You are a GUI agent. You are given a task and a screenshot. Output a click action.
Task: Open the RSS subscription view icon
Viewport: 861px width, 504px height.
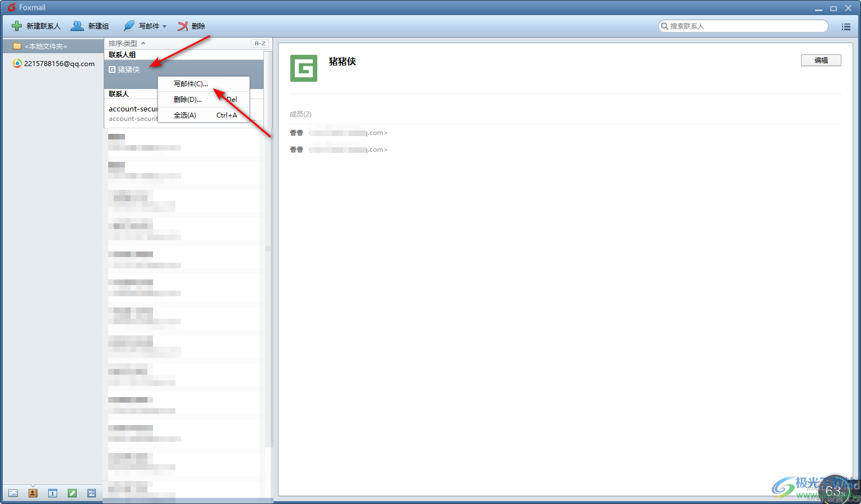point(91,493)
